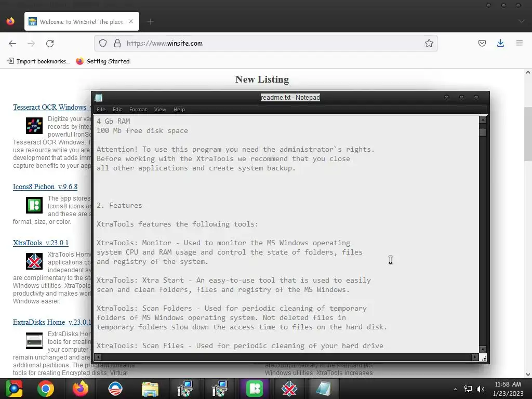Viewport: 532px width, 399px height.
Task: Open ExtraDisks Home listing link
Action: [52, 322]
